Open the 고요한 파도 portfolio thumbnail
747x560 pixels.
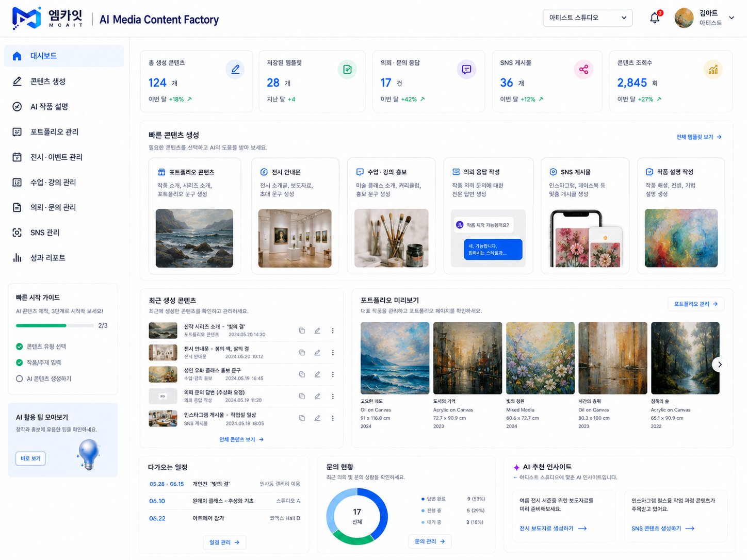click(x=395, y=358)
